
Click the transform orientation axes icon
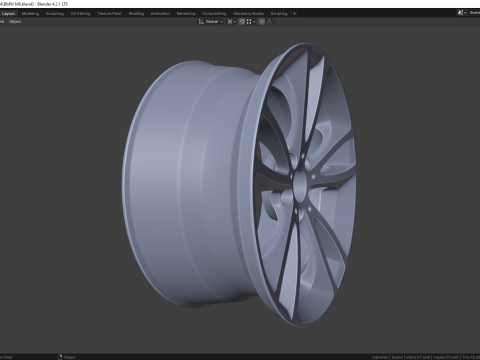pos(201,22)
